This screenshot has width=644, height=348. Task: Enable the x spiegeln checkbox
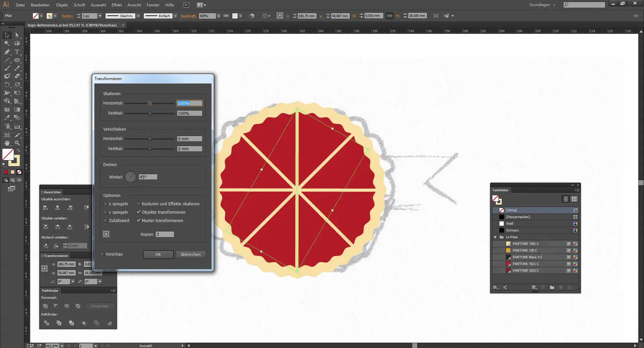[x=105, y=204]
